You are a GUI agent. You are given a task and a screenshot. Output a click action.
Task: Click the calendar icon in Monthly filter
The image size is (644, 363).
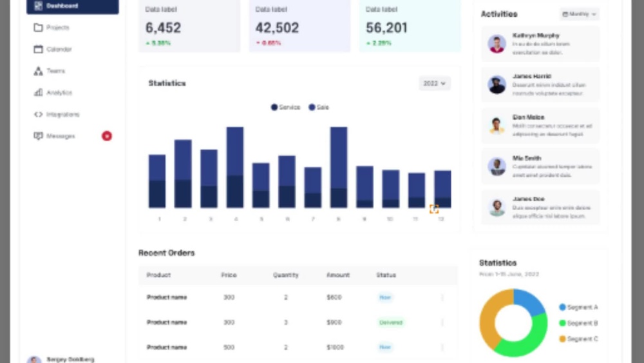565,14
